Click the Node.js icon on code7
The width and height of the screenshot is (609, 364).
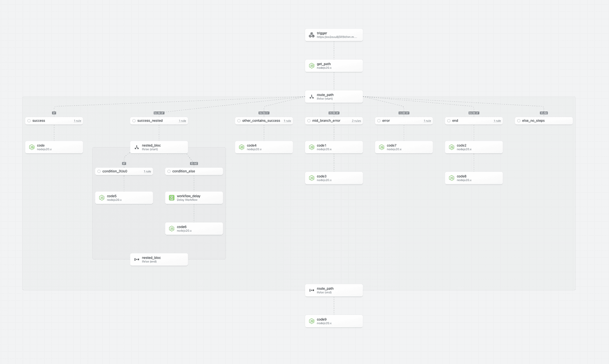382,147
